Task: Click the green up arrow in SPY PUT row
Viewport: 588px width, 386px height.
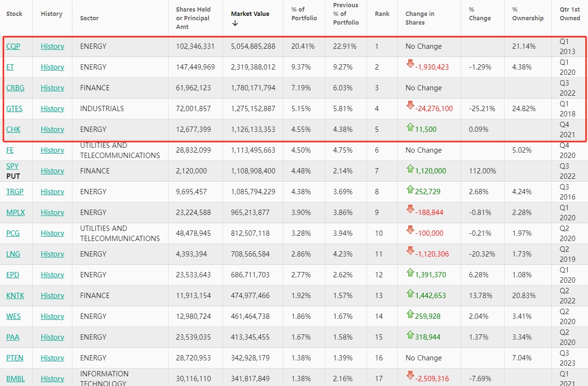Action: click(410, 169)
